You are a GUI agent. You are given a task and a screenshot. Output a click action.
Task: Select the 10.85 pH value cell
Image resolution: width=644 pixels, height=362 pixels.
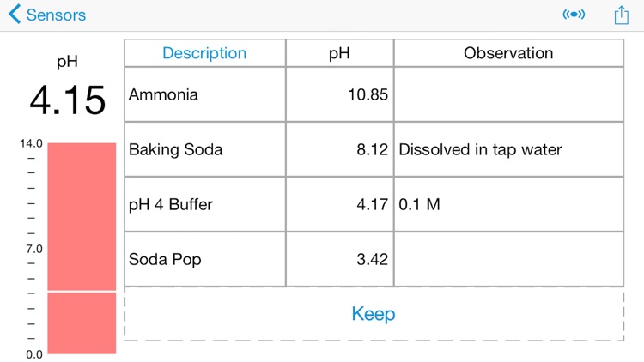click(x=340, y=94)
